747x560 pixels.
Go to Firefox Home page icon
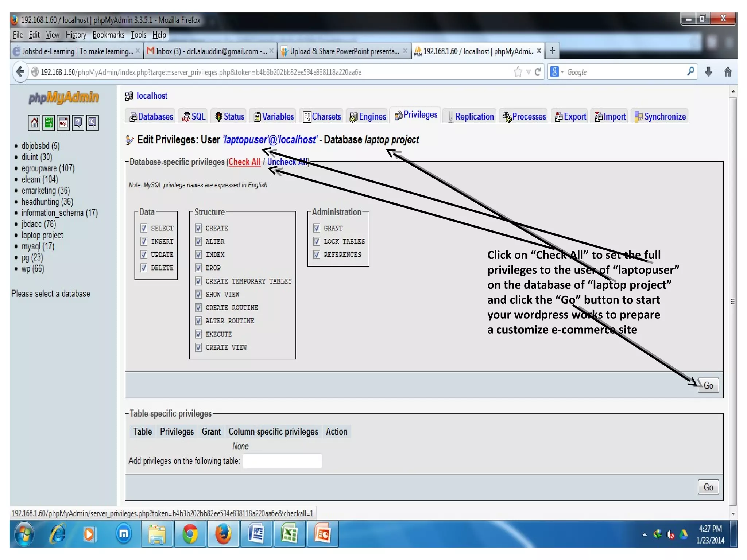pos(728,72)
